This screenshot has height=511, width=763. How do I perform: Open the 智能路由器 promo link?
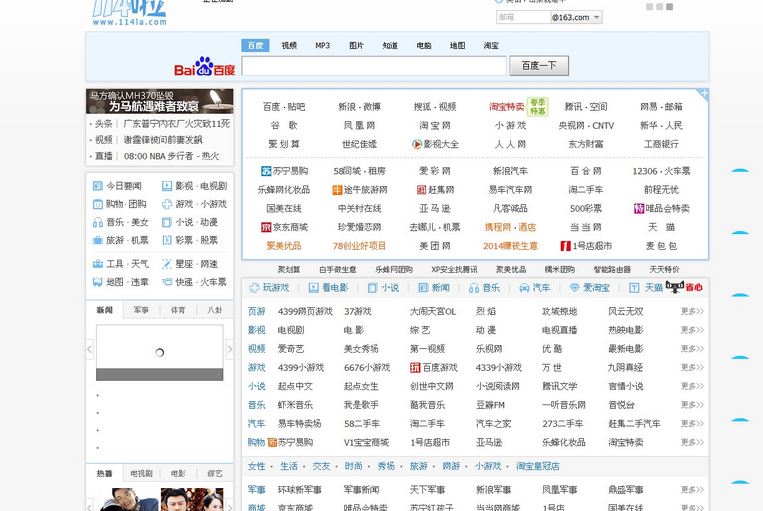[x=612, y=270]
